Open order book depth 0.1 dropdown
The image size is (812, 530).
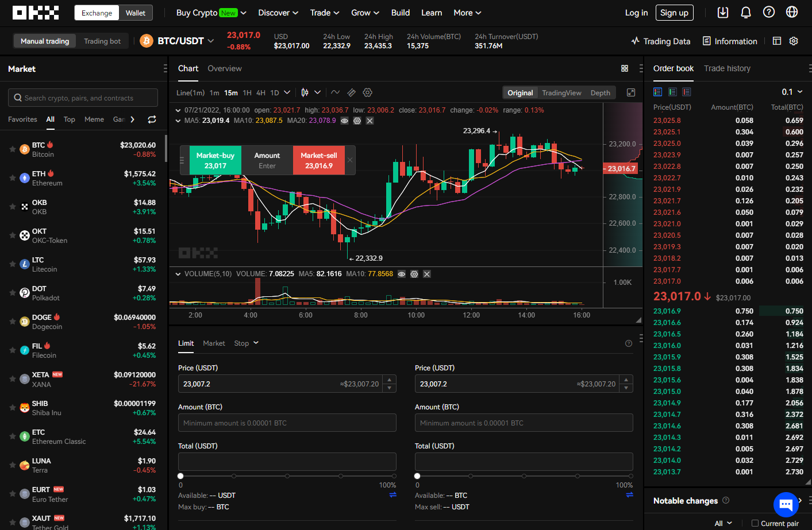pos(792,92)
